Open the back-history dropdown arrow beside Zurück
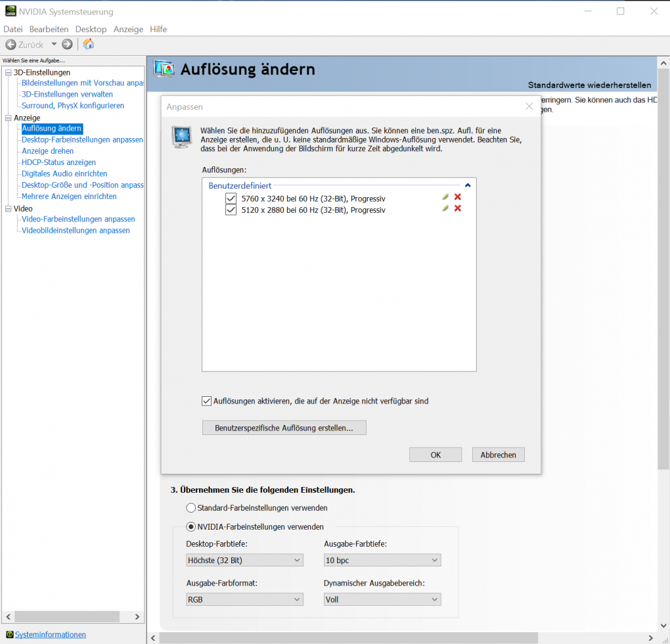 pos(54,44)
